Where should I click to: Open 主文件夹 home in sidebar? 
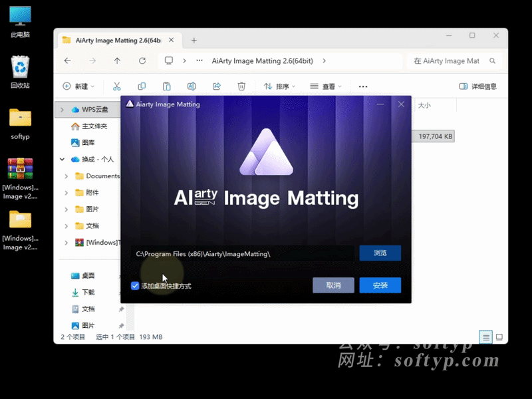90,126
